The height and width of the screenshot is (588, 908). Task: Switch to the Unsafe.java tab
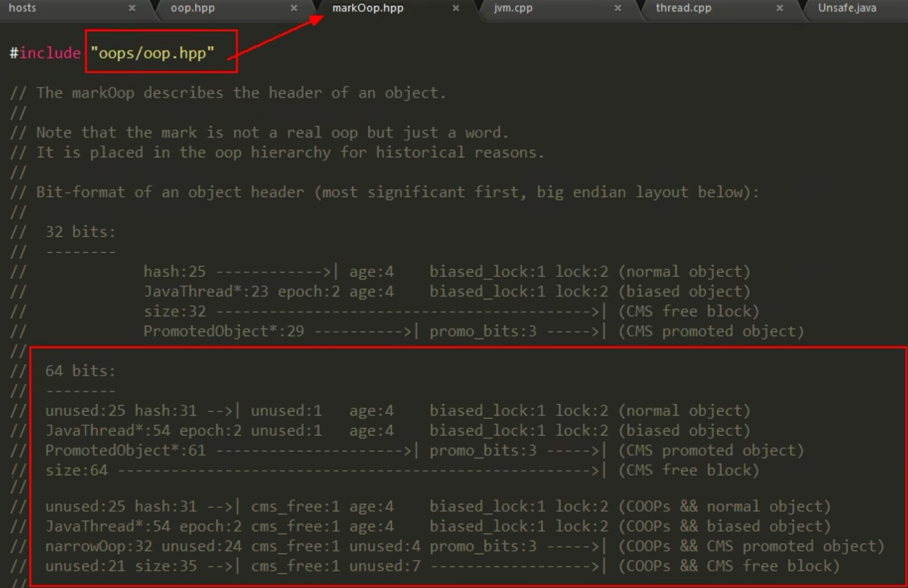pyautogui.click(x=847, y=8)
